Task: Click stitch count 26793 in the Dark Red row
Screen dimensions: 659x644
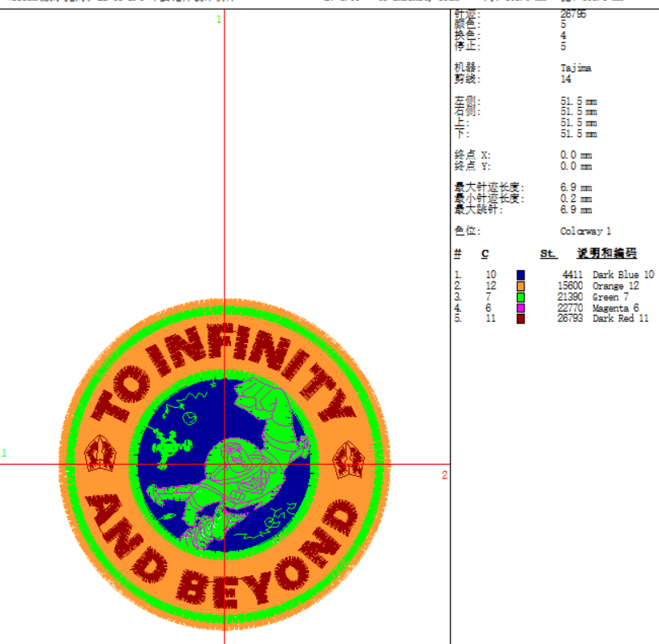Action: click(570, 319)
